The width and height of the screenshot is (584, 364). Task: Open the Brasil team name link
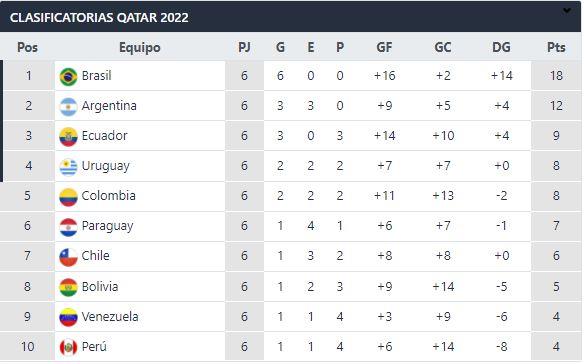click(x=96, y=76)
